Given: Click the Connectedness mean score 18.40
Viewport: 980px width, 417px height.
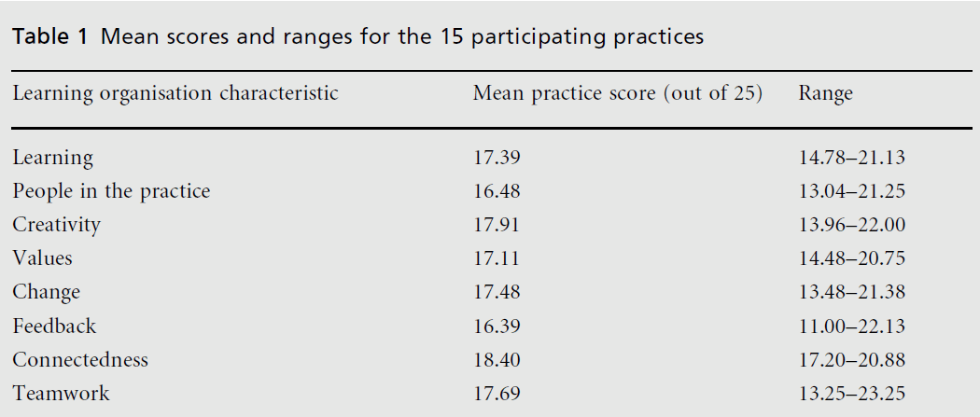Looking at the screenshot, I should pyautogui.click(x=497, y=359).
